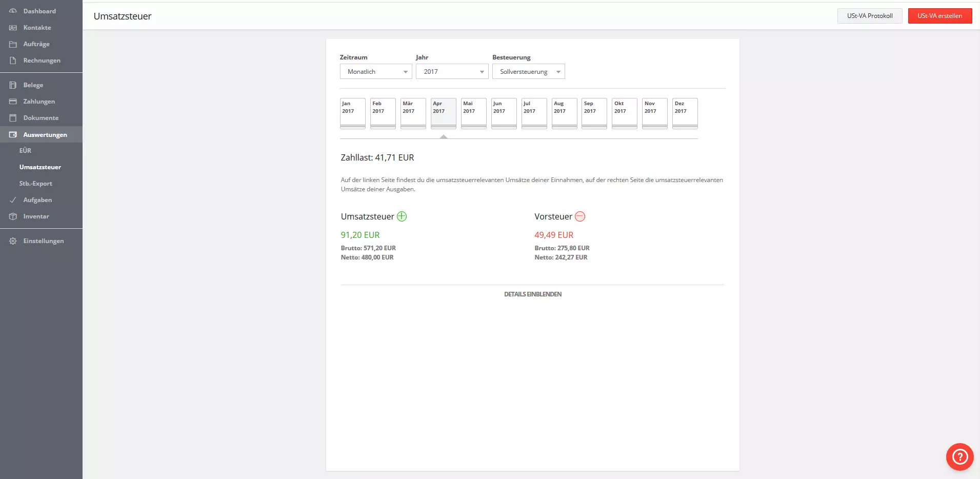Open the EÜR submenu item
Screen dimensions: 980x479
(25, 151)
